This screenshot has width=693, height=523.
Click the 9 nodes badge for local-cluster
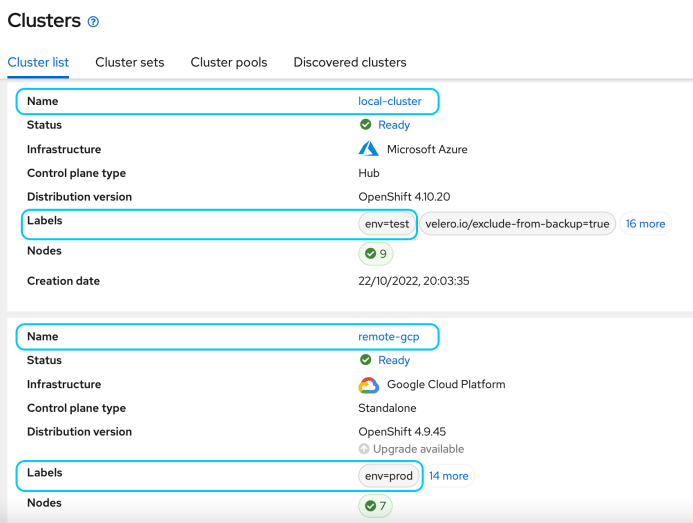pyautogui.click(x=376, y=254)
